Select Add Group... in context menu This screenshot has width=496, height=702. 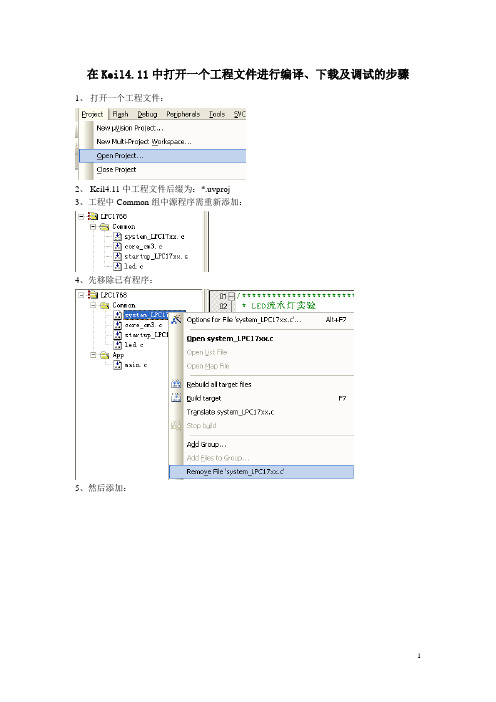pos(206,445)
